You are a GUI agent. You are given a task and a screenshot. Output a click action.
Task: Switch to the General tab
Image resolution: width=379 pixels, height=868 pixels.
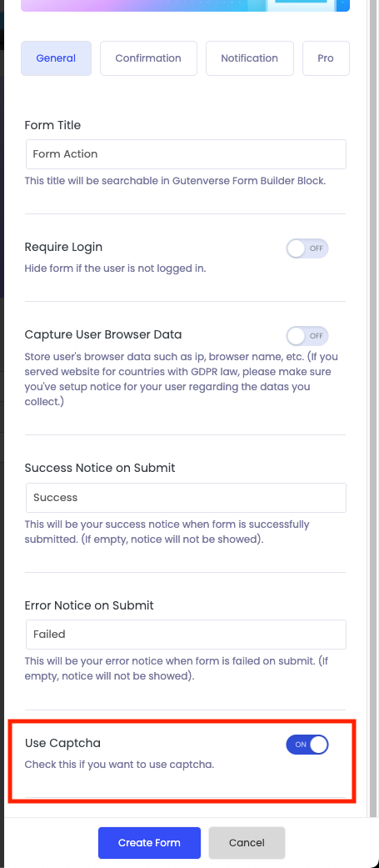(x=56, y=58)
